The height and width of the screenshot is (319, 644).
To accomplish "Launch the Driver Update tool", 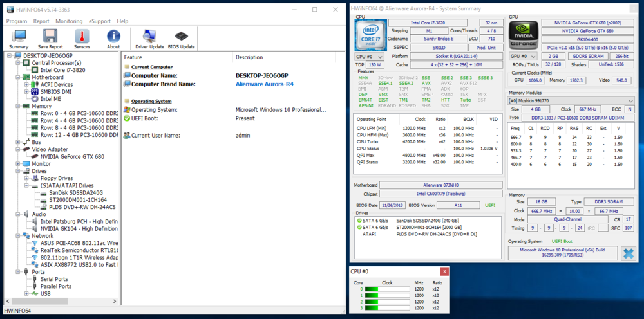I will 149,39.
